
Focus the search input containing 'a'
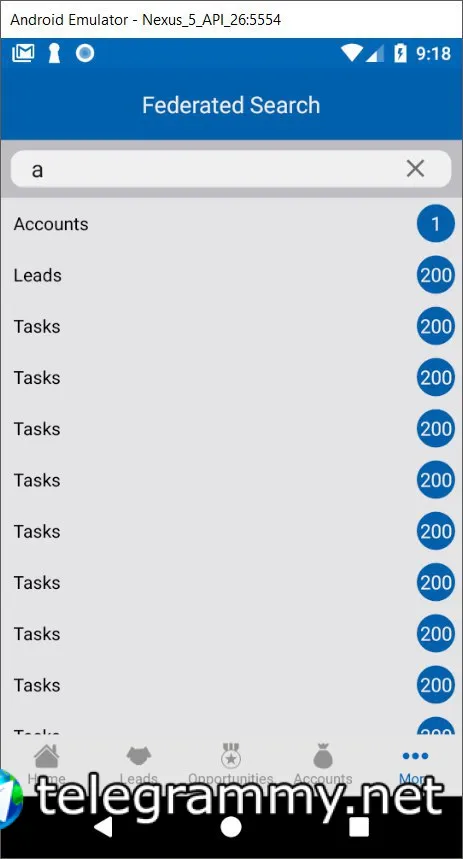(231, 169)
